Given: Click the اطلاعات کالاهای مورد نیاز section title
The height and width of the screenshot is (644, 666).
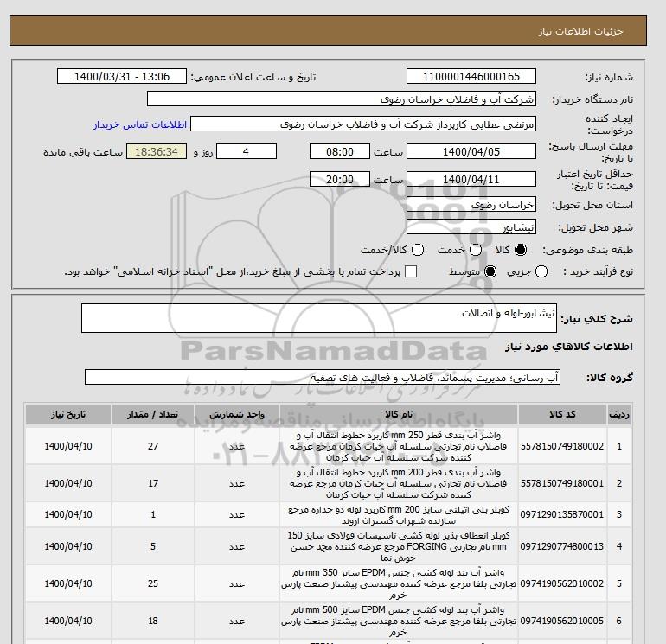Looking at the screenshot, I should click(x=569, y=347).
